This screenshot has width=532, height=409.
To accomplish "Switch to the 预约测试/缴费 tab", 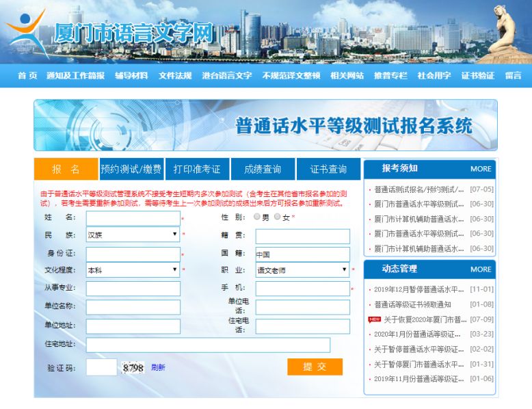I will (131, 169).
